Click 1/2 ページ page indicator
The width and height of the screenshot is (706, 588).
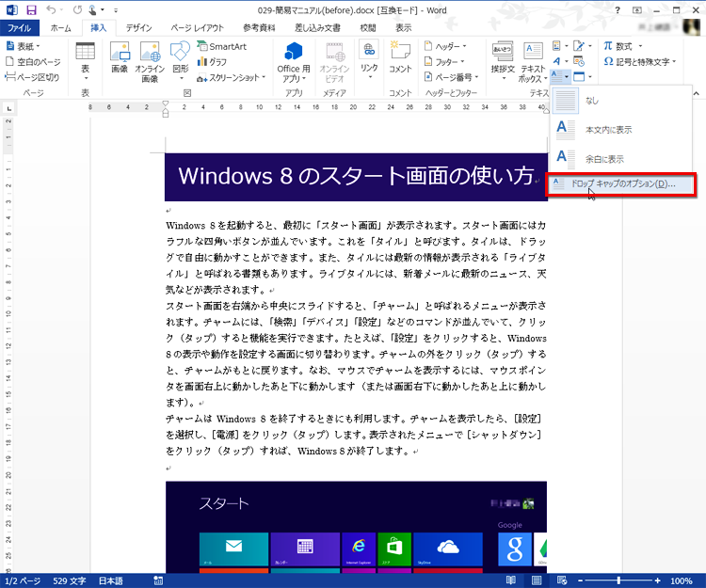coord(23,580)
